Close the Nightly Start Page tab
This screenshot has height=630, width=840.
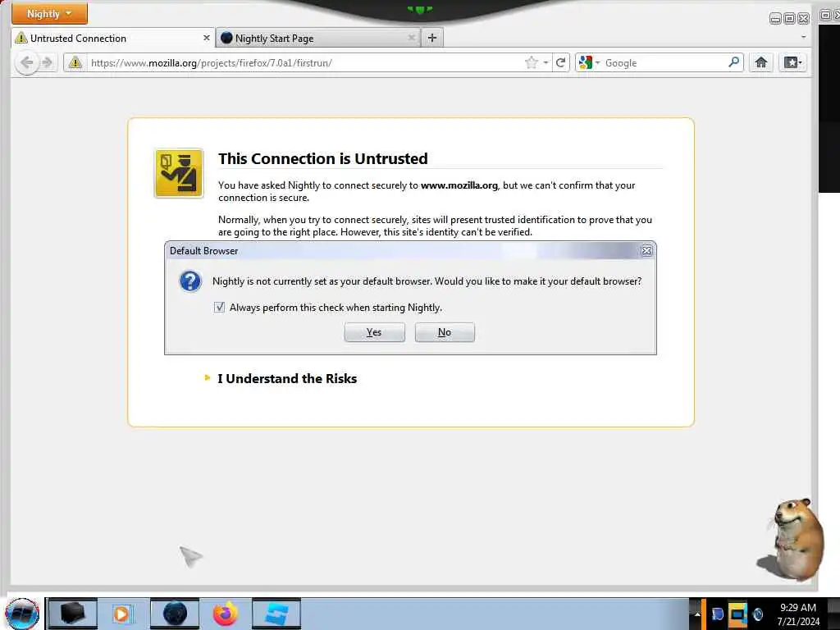pos(412,38)
